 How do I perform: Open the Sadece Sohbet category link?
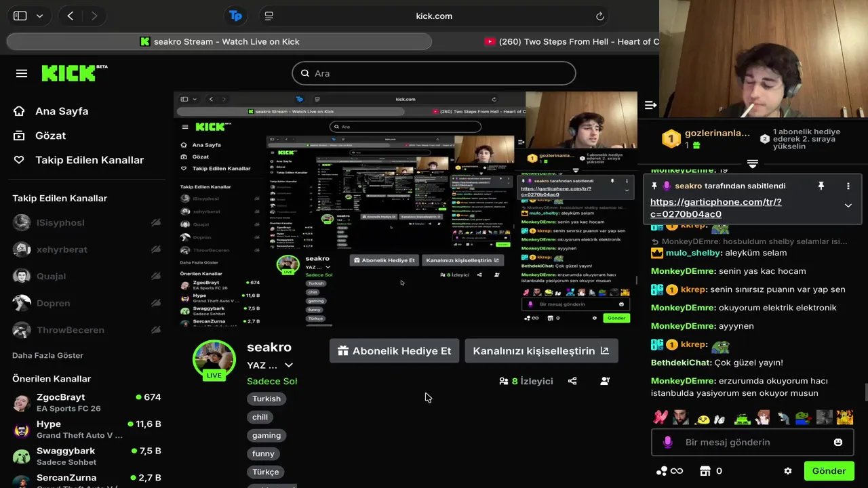(272, 381)
